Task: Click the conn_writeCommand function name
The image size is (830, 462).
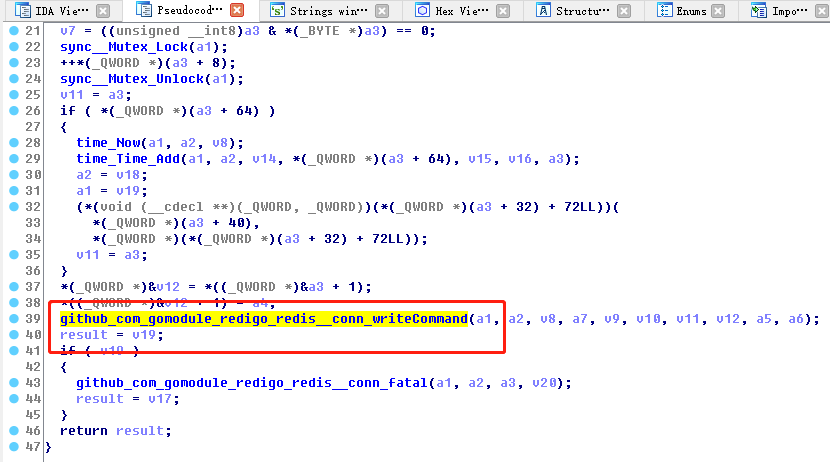Action: click(x=264, y=319)
